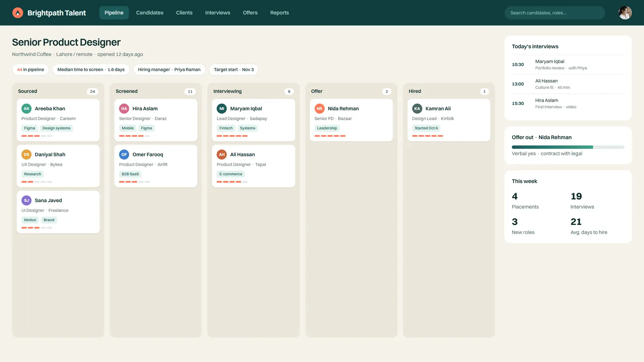Open the Interviews nav tab
Screen dimensions: 644x362
point(218,13)
